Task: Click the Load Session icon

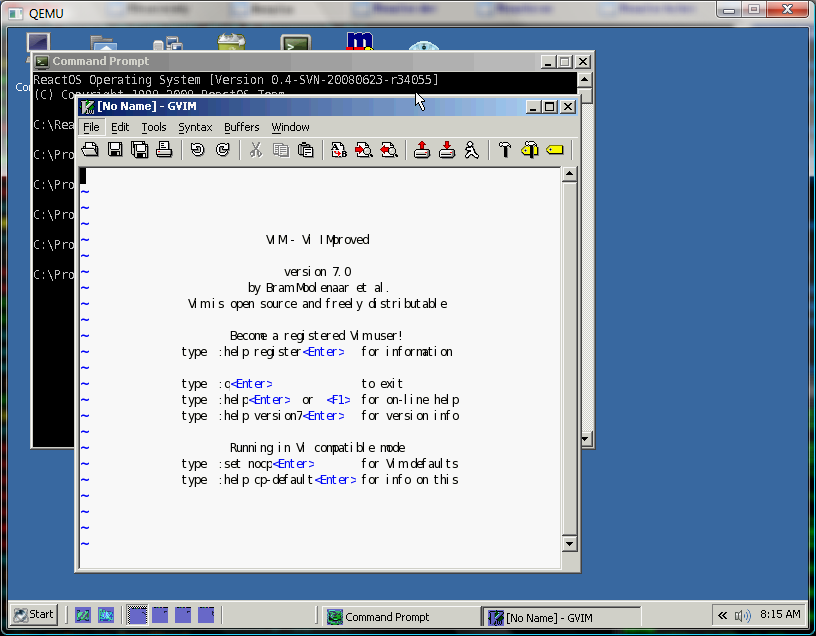Action: click(x=422, y=150)
